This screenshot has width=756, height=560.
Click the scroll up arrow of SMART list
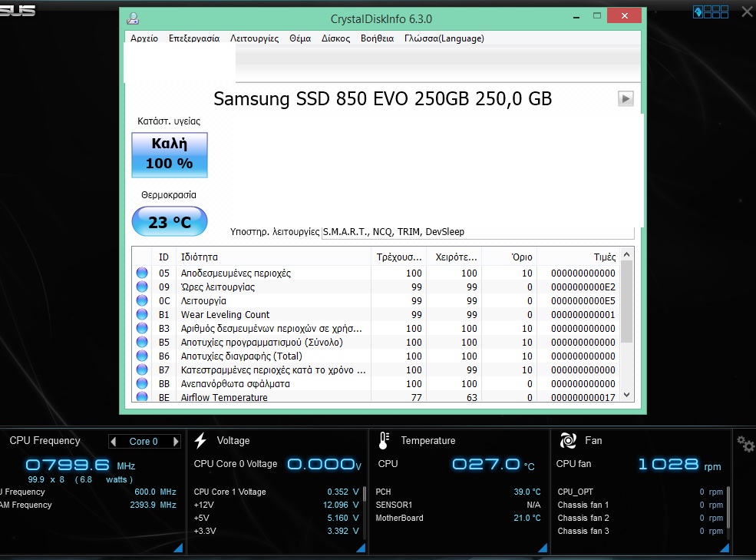(627, 254)
